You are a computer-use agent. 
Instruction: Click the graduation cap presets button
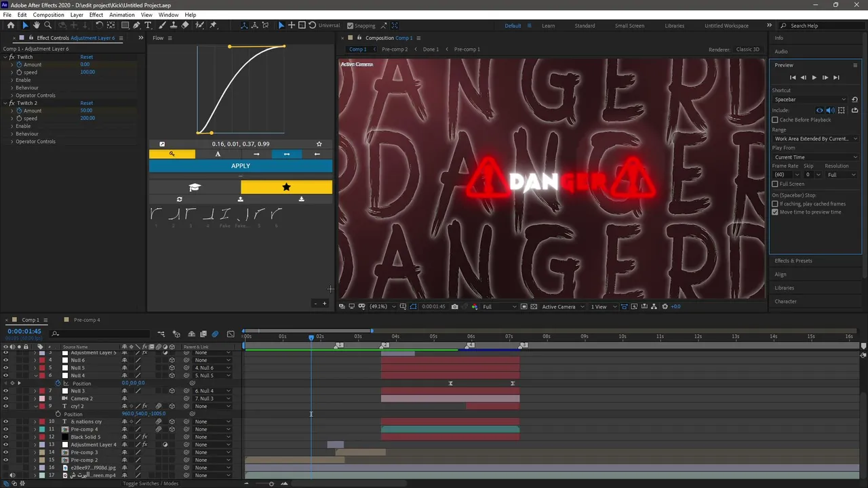[195, 187]
